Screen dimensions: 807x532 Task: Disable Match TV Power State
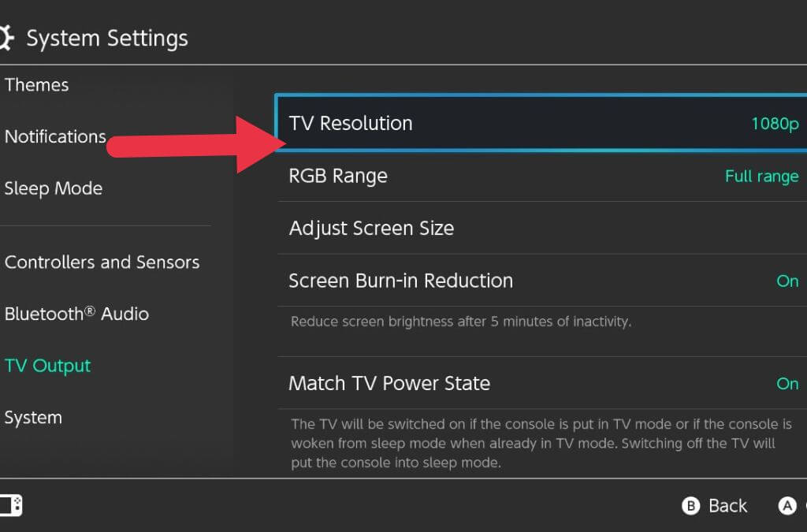click(787, 384)
